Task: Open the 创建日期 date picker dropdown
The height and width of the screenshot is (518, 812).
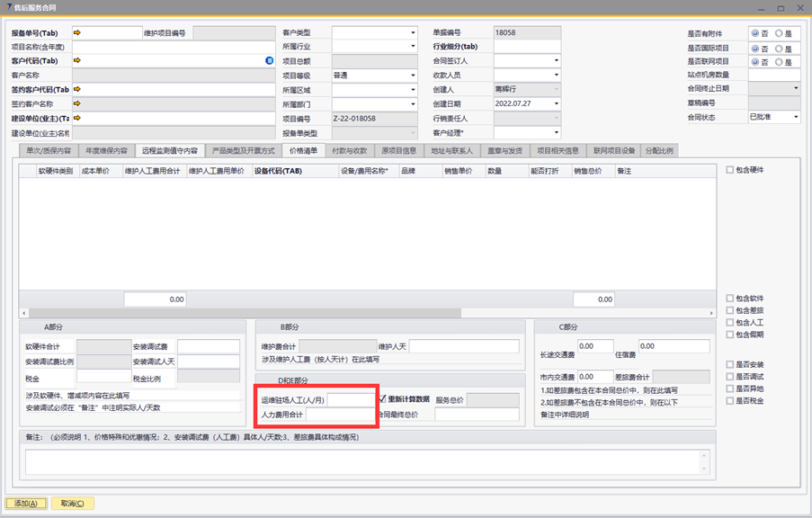Action: point(557,104)
